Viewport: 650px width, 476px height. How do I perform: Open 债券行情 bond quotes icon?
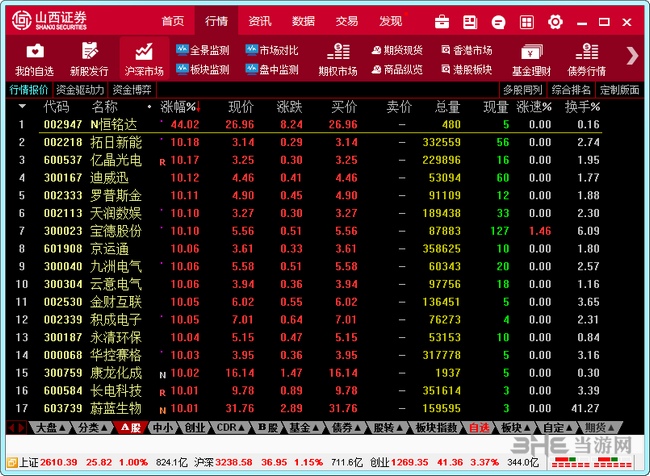[x=587, y=60]
